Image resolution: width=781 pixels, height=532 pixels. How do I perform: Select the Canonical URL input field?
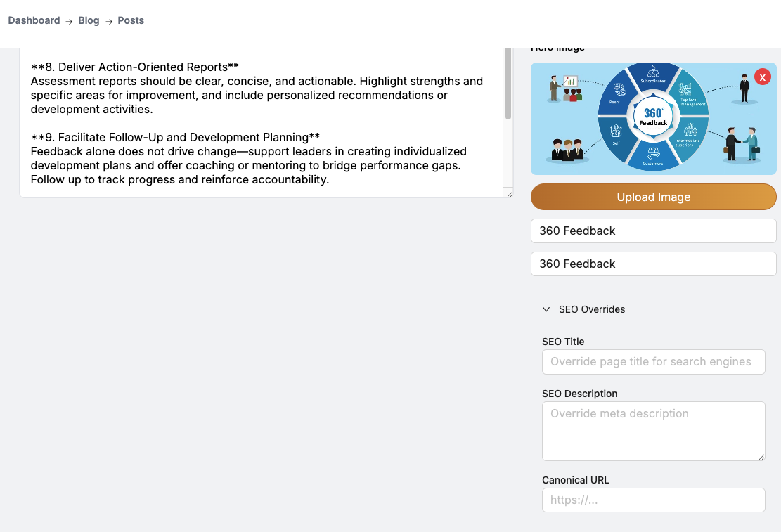(653, 500)
